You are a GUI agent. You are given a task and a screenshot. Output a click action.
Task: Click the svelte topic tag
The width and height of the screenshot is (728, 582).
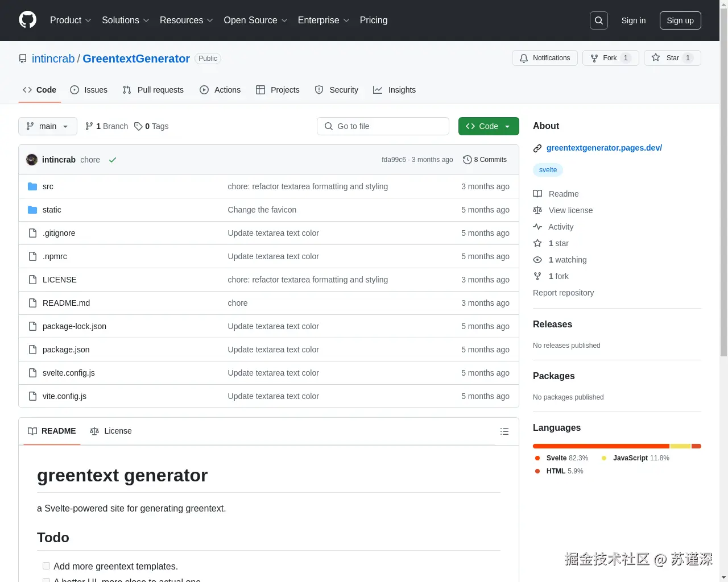coord(548,170)
